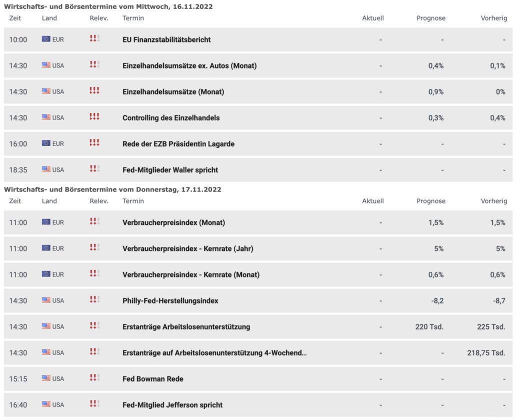
Task: Click the EU flag for Verbraucherpreisindex - Kernrate (Jahr)
Action: 46,248
